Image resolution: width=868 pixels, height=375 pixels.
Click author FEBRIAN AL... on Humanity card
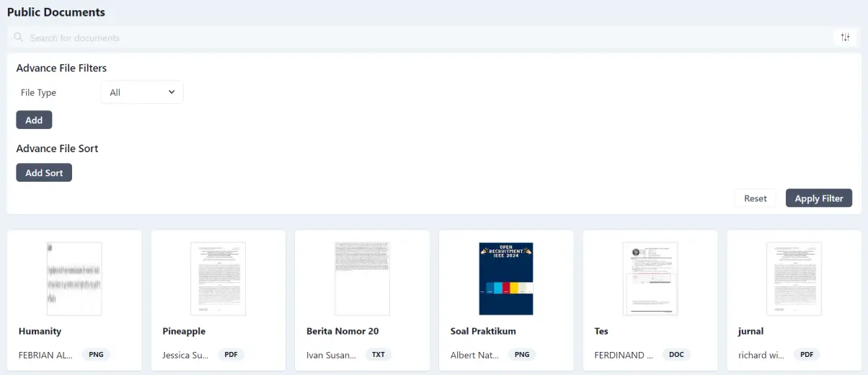pyautogui.click(x=46, y=356)
